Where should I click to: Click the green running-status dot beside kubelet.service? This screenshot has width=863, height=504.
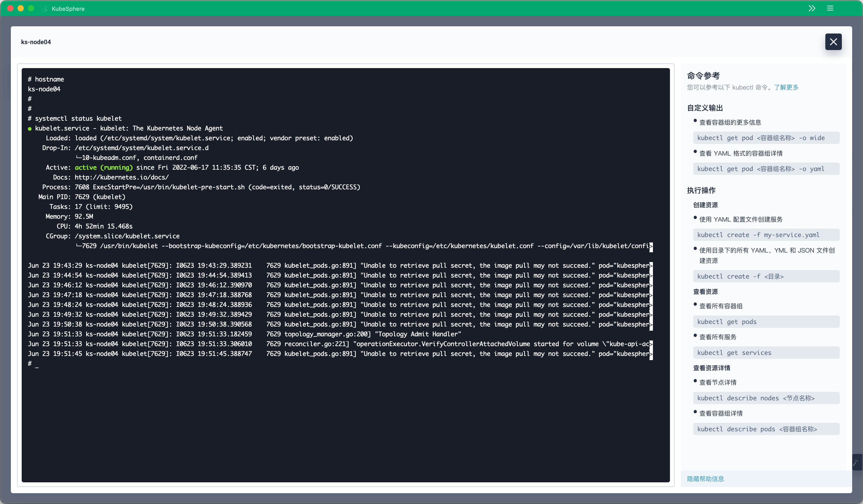tap(30, 129)
